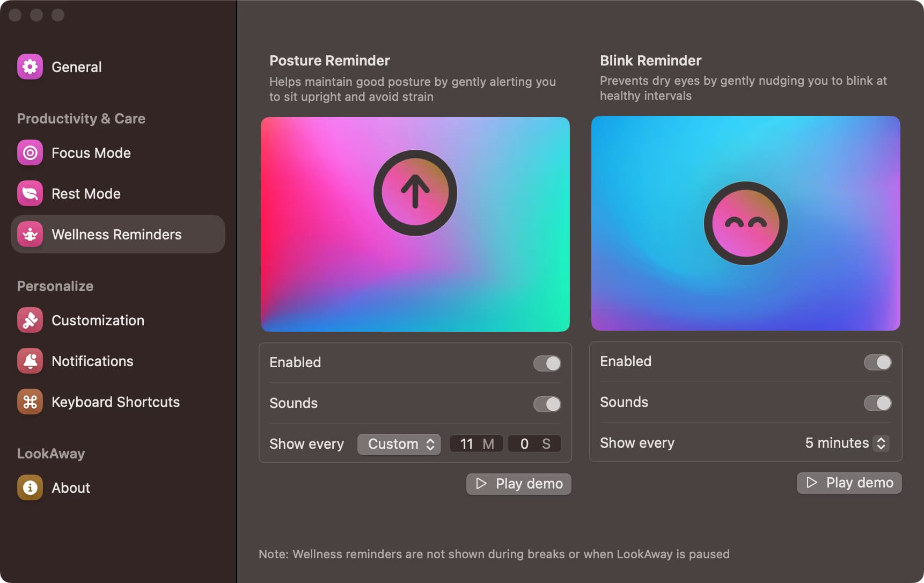
Task: Click the About info icon
Action: 30,488
